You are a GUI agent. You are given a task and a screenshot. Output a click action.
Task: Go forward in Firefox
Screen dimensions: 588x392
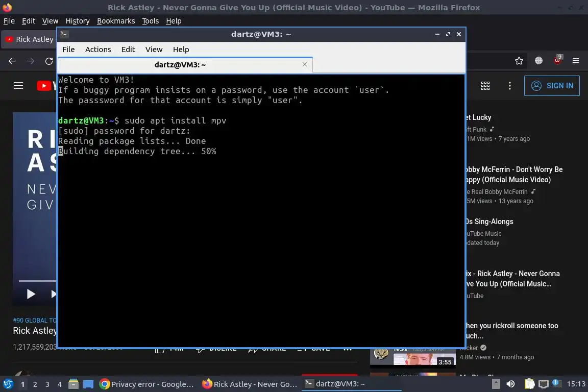coord(31,61)
